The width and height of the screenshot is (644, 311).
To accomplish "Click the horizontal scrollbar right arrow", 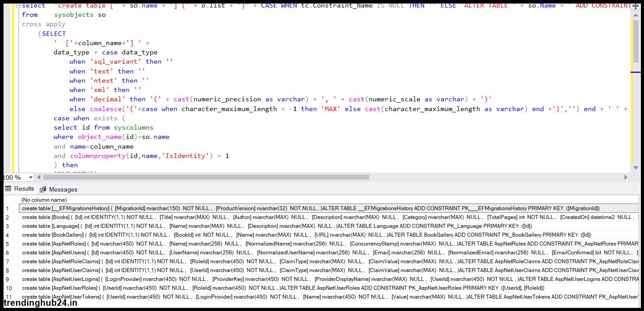I will [625, 177].
